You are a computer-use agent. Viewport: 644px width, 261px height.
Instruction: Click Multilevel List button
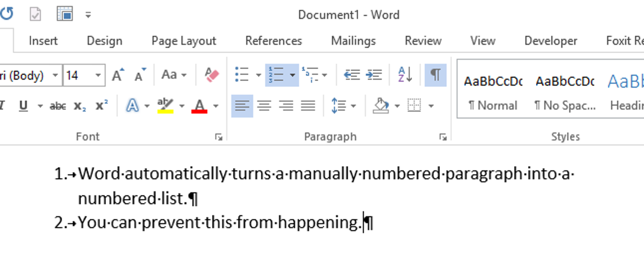point(310,75)
